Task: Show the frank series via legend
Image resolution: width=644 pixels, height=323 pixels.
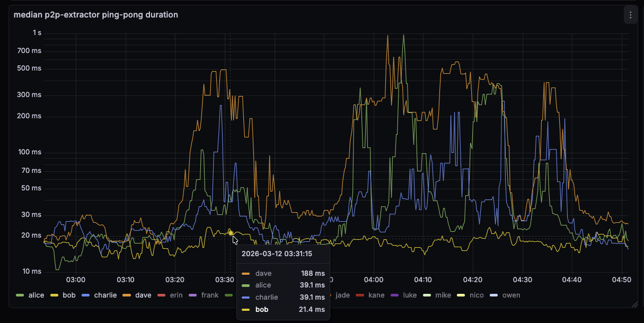Action: [210, 295]
